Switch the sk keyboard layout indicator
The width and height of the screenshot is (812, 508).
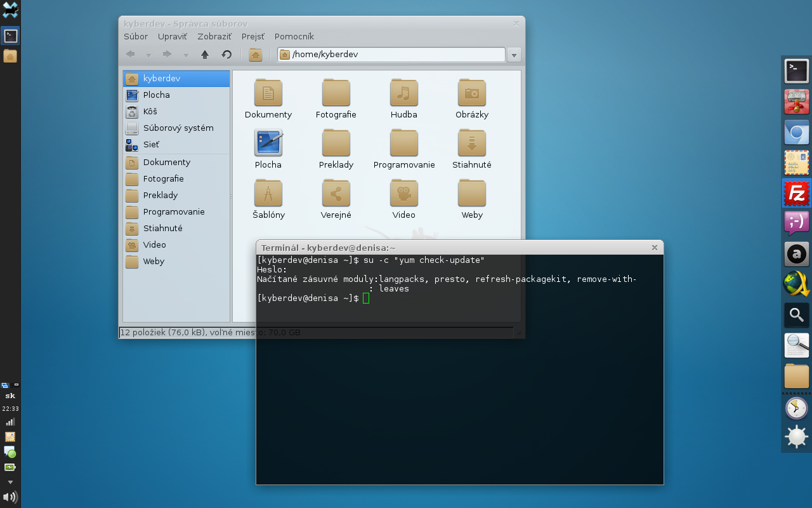(x=10, y=396)
